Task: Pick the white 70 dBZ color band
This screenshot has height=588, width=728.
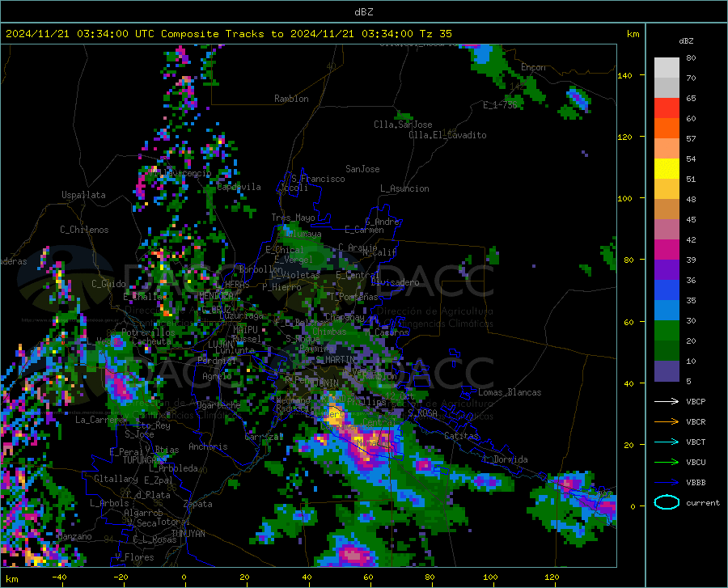Action: tap(667, 68)
